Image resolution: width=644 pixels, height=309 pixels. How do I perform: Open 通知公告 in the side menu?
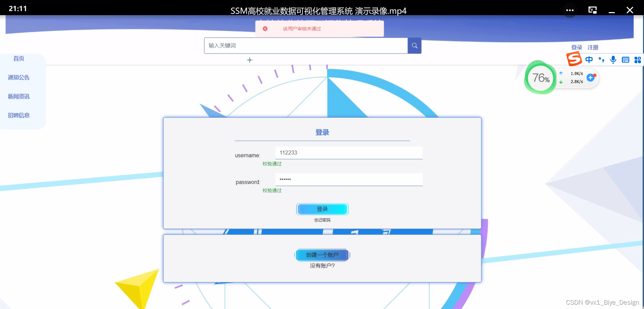[19, 77]
